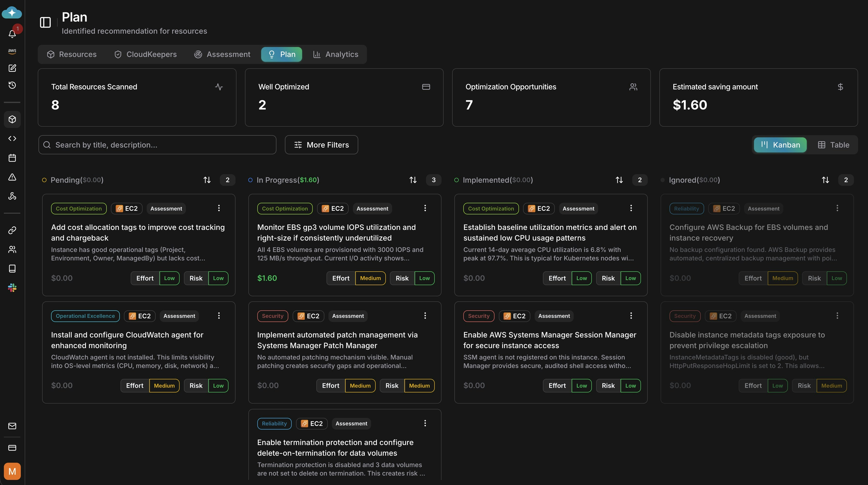Open options menu on the AWS Backup card

click(837, 208)
